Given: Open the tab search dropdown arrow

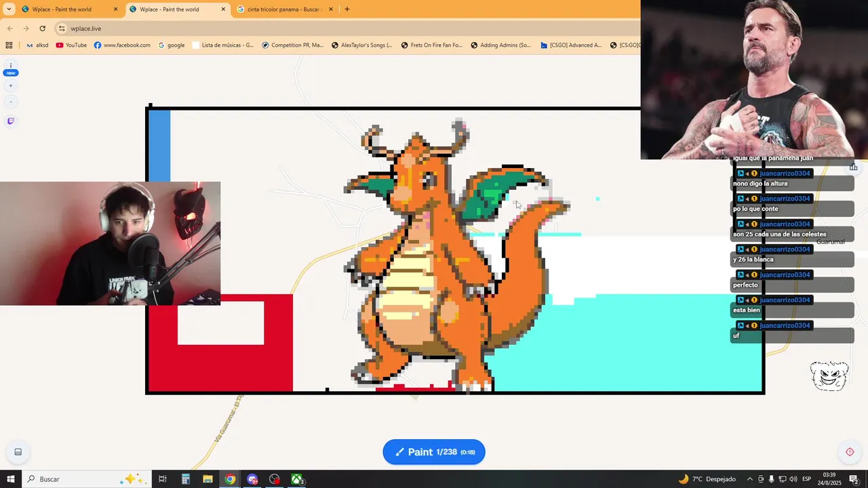Looking at the screenshot, I should 9,9.
